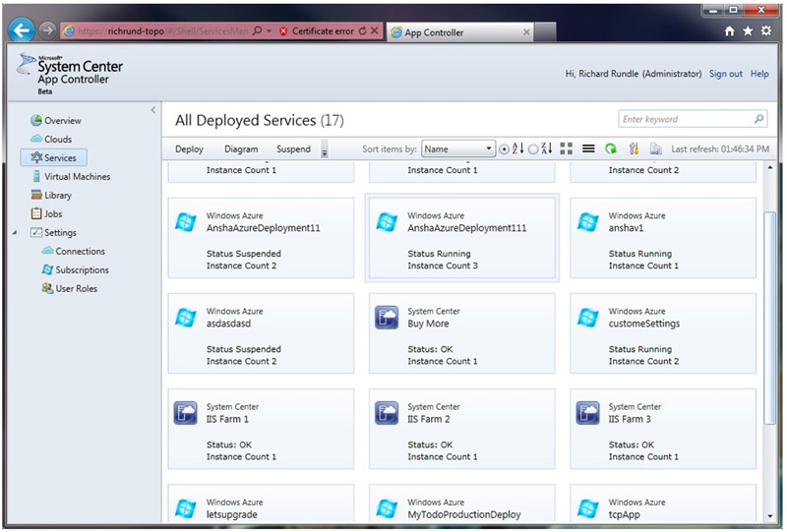This screenshot has width=787, height=532.
Task: Switch to tile grid view icon
Action: 567,148
